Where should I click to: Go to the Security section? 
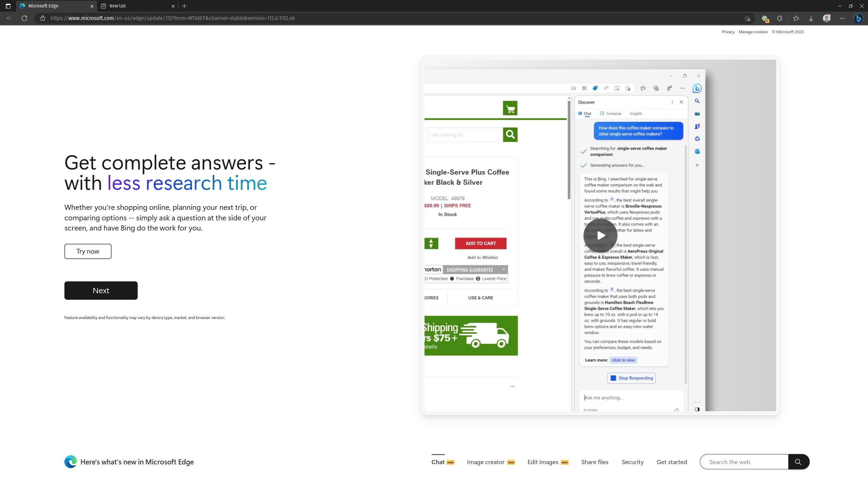[632, 462]
